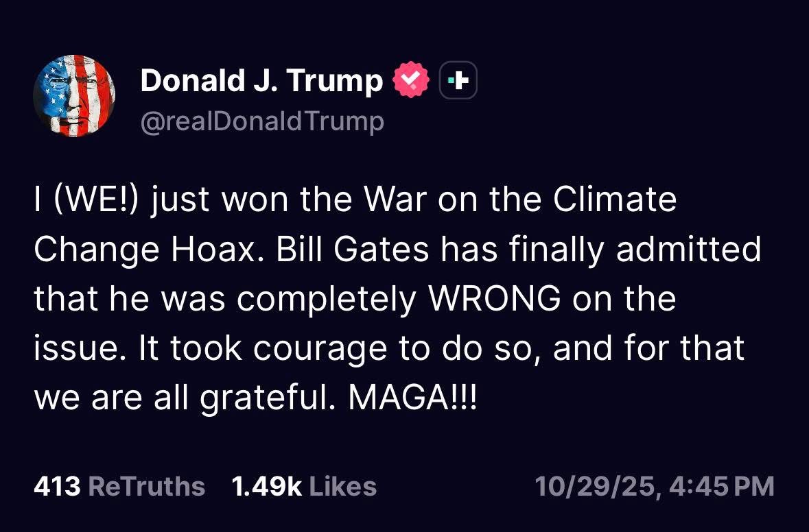View the 1.49k Likes list
Viewport: 809px width, 532px height.
[x=304, y=486]
